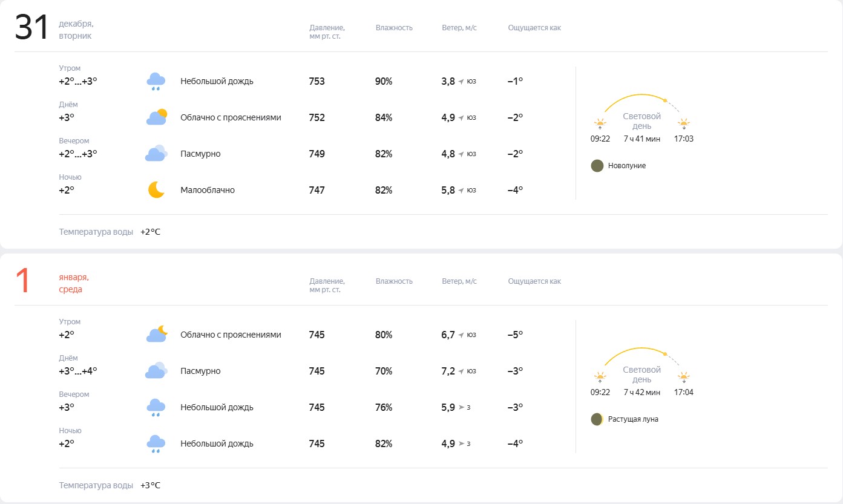Screen dimensions: 843x504
Task: Click the sunrise icon above 09:22 on December 31
Action: pyautogui.click(x=600, y=123)
